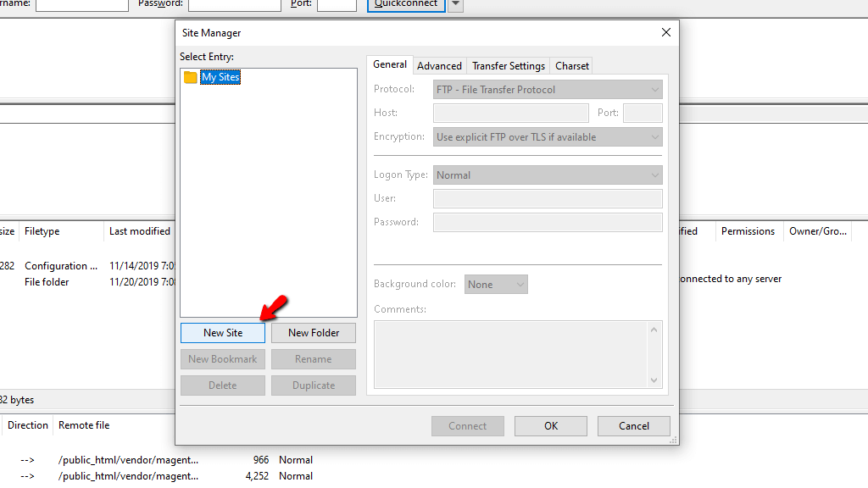Click the New Bookmark button
This screenshot has height=488, width=868.
click(x=223, y=359)
